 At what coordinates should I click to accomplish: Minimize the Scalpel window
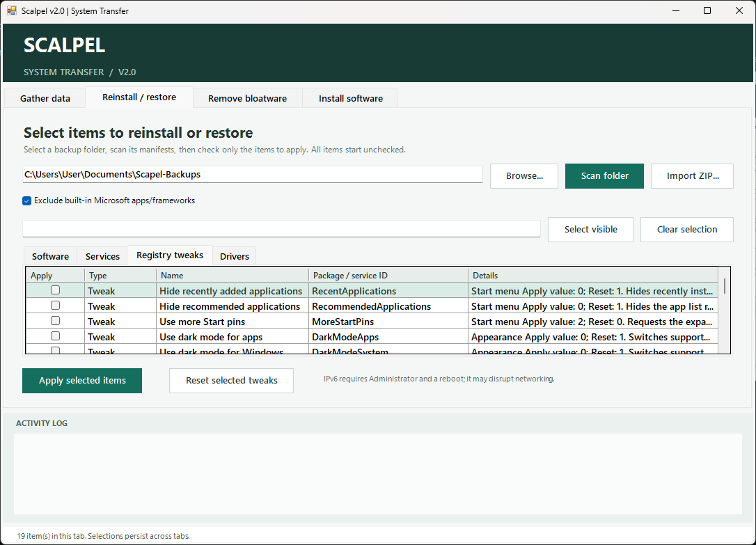pyautogui.click(x=676, y=10)
